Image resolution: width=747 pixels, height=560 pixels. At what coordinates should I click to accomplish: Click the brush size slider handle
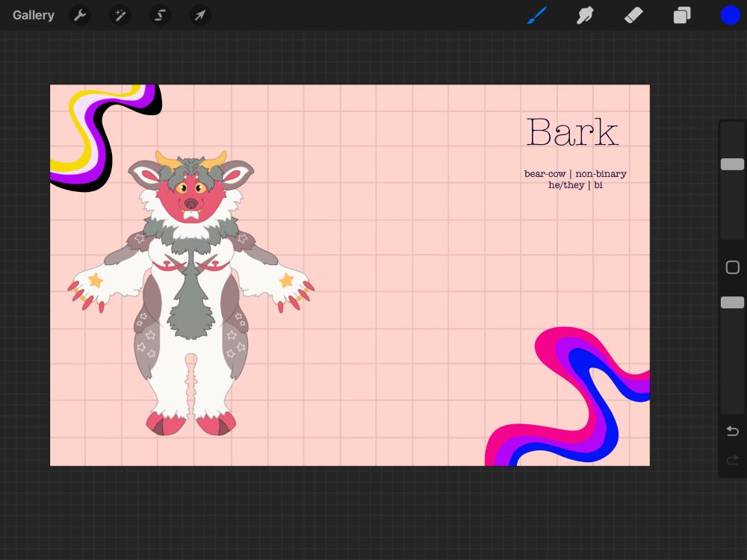pyautogui.click(x=732, y=164)
